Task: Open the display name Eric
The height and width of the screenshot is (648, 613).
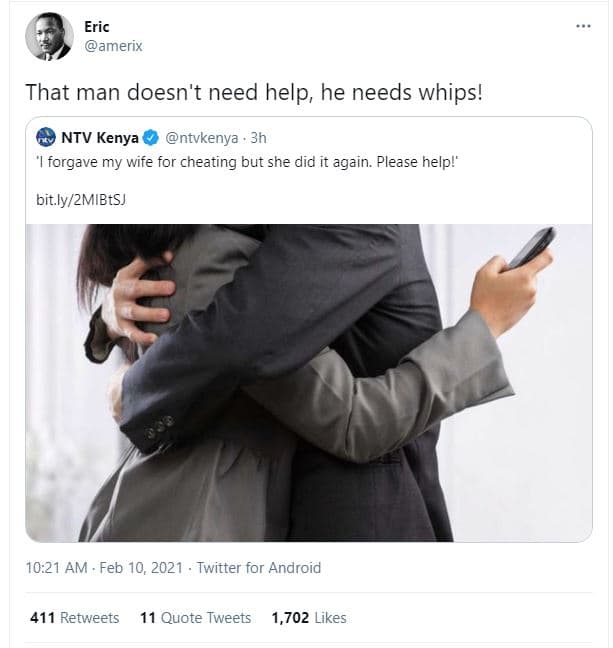Action: click(97, 27)
